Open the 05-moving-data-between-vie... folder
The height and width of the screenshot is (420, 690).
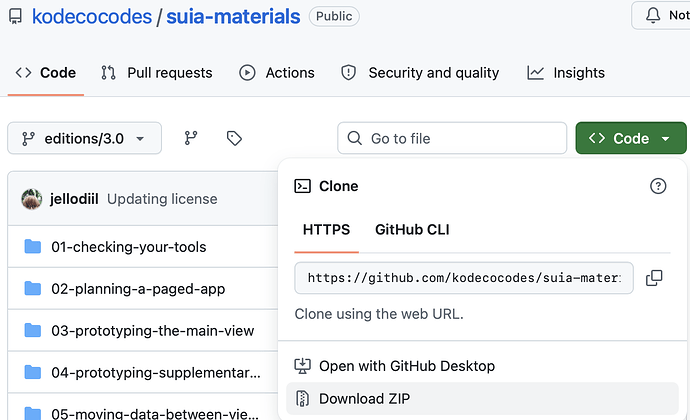coord(155,414)
